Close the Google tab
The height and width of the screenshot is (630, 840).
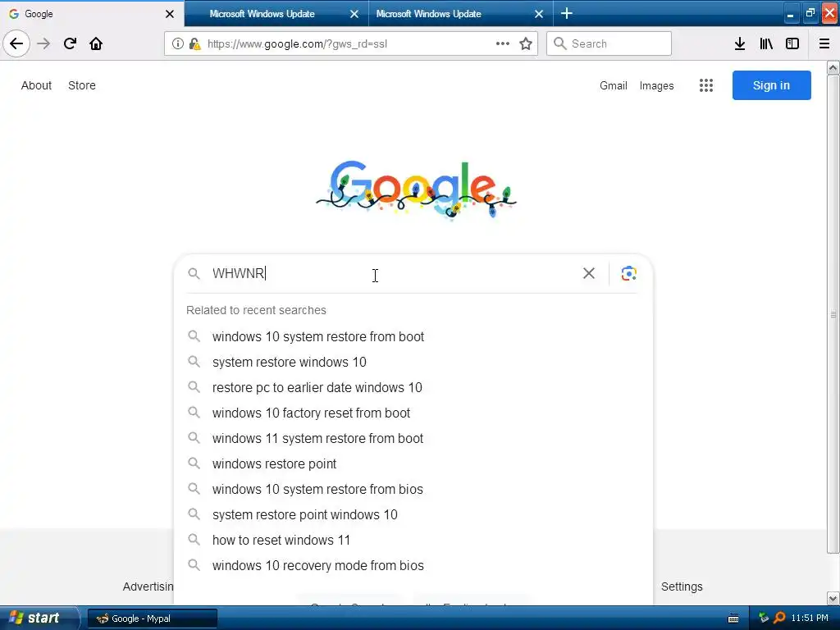169,14
